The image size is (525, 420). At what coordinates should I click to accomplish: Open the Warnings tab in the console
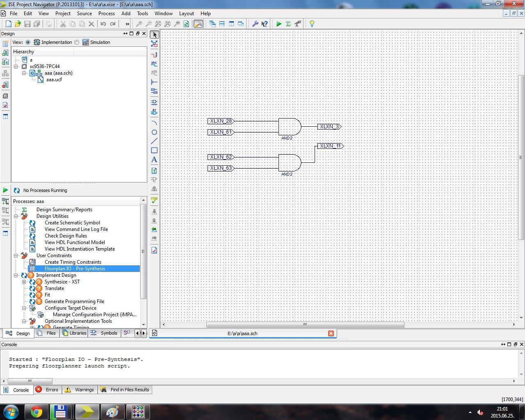click(x=80, y=390)
